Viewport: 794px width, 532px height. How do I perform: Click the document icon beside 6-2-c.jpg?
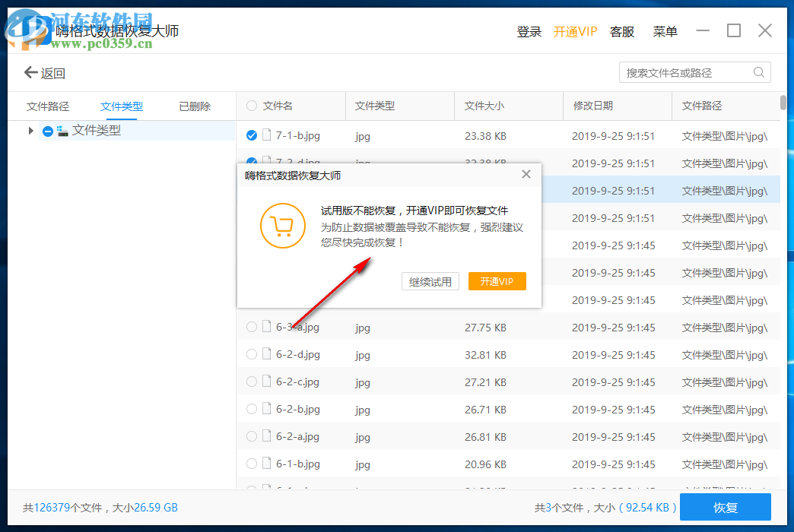(267, 382)
